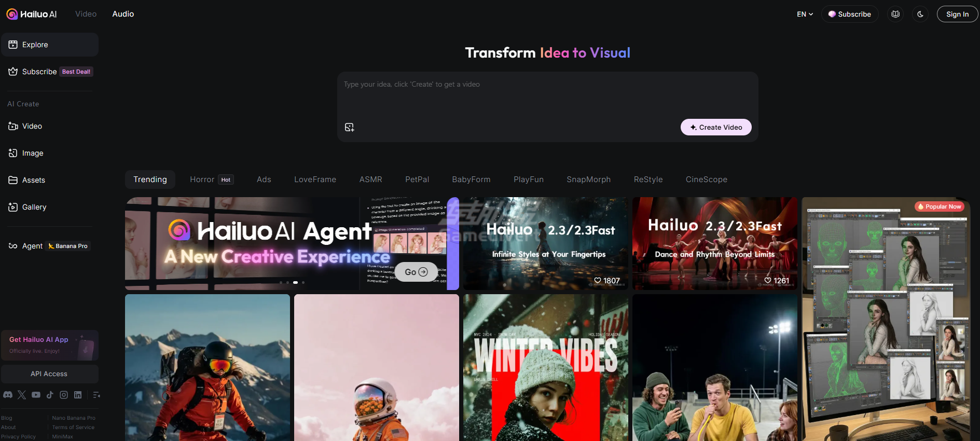Click the add image icon in the prompt box
This screenshot has height=441, width=980.
tap(350, 127)
